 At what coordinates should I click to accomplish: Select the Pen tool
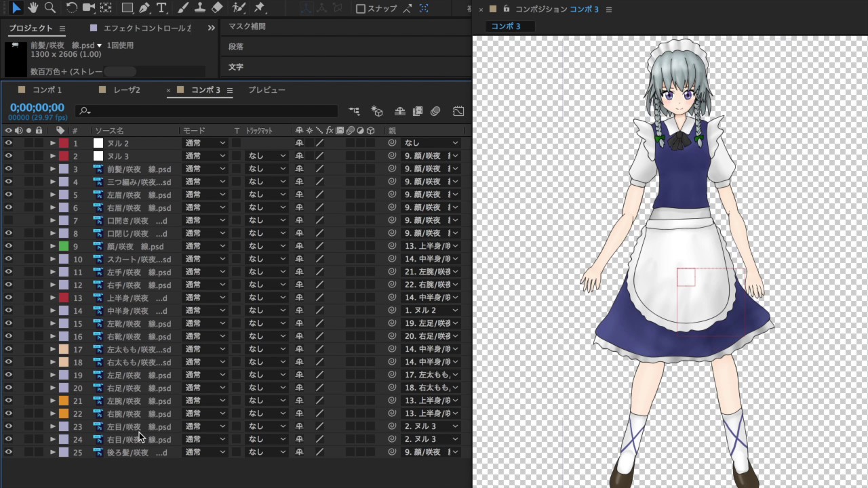(144, 7)
